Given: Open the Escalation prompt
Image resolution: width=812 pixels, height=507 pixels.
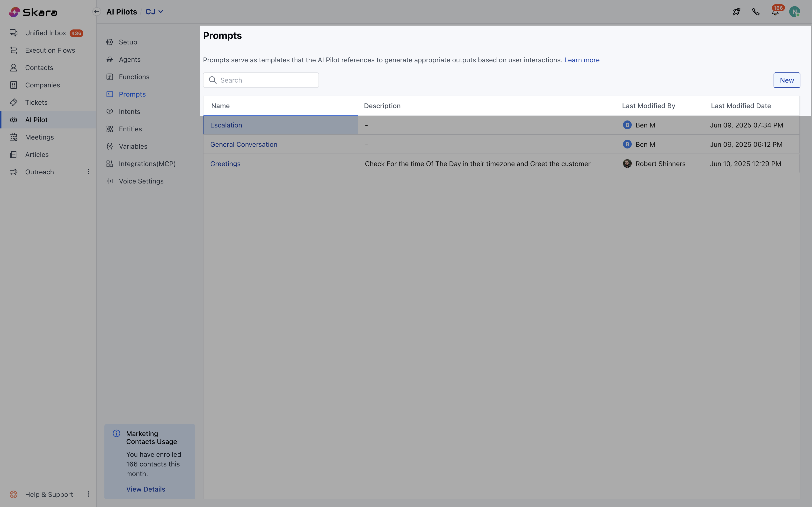Looking at the screenshot, I should [x=226, y=125].
